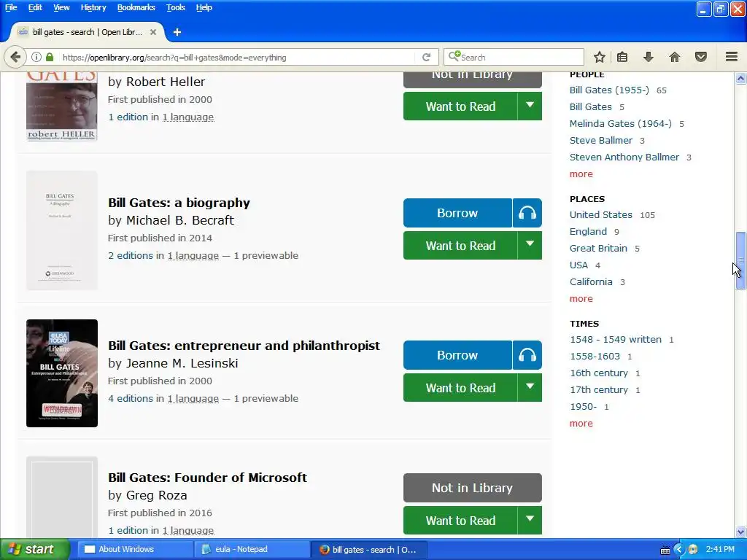Open the bookmarks list icon
747x560 pixels.
(622, 57)
